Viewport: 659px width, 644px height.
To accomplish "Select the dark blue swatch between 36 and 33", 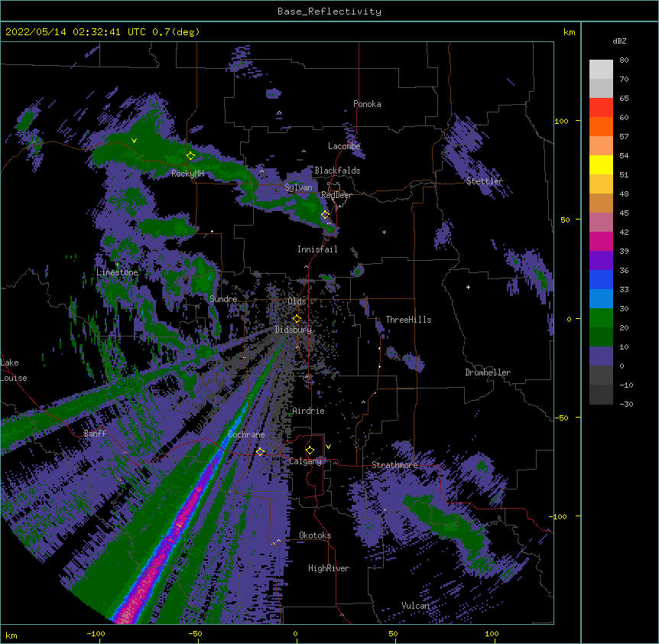I will click(x=601, y=280).
